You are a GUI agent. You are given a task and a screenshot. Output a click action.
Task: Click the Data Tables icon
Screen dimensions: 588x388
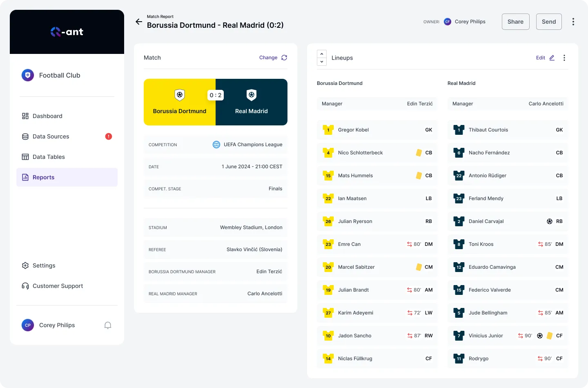pos(25,157)
